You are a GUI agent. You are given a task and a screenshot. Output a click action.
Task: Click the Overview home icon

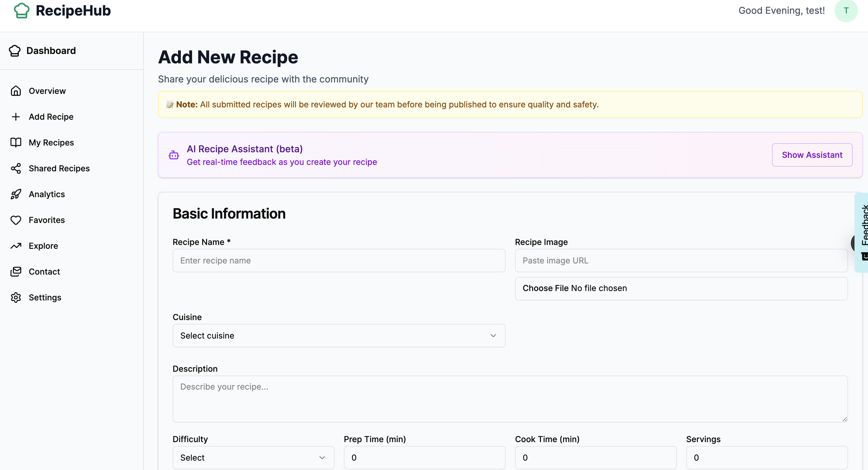tap(16, 91)
